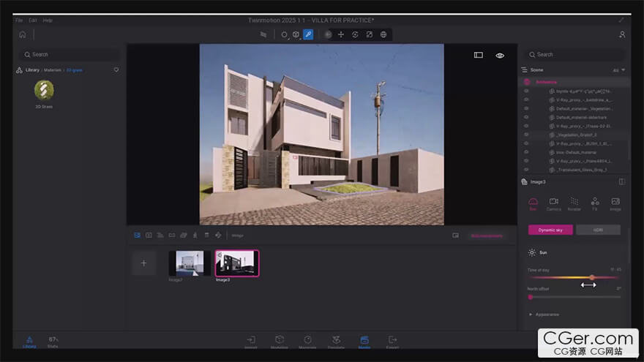This screenshot has width=644, height=362.
Task: Open the Export panel in the bottom bar
Action: click(393, 341)
